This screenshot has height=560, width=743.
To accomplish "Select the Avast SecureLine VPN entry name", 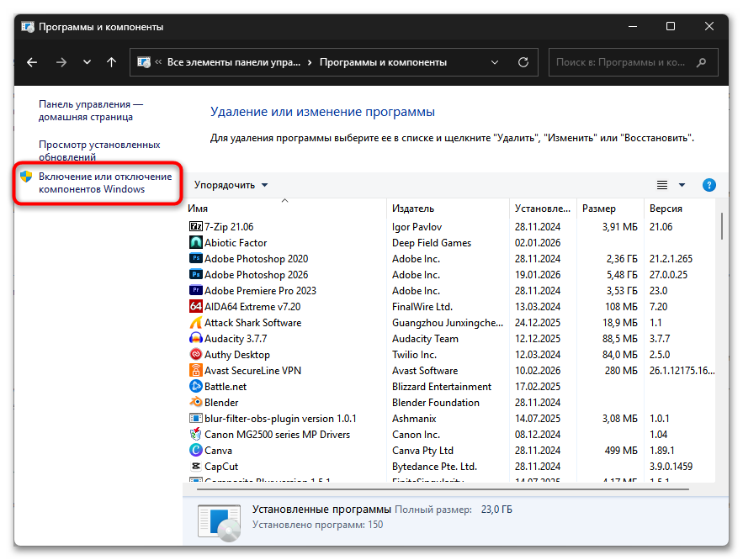I will 252,370.
